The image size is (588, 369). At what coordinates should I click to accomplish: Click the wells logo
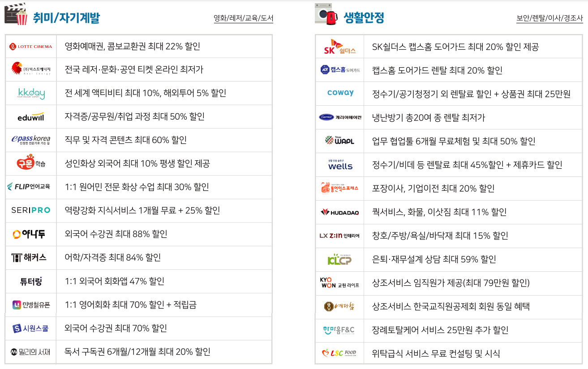pos(340,165)
